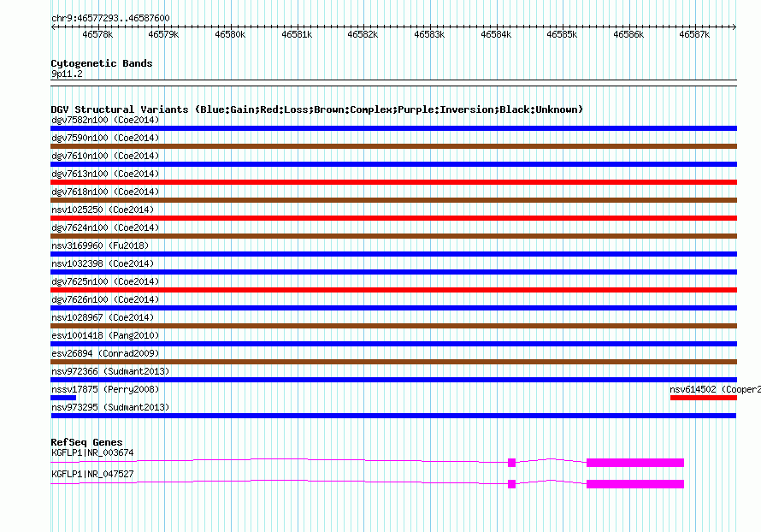
Task: Click the dgv7582n100 blue gain bar
Action: pos(393,128)
